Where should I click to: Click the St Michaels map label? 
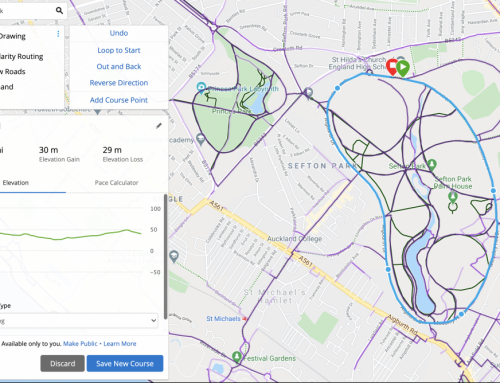223,319
